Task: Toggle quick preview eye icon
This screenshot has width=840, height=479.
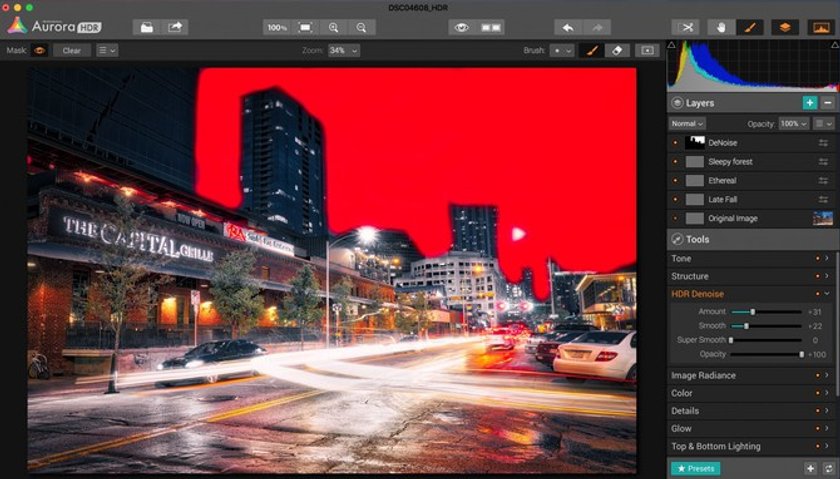Action: coord(462,27)
